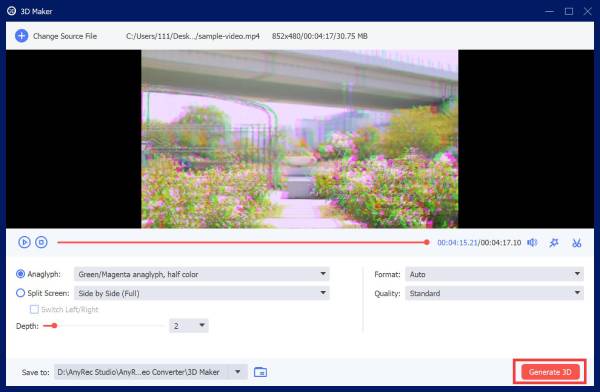This screenshot has height=392, width=600.
Task: Open the Green/Magenta anaglyph dropdown
Action: (202, 274)
